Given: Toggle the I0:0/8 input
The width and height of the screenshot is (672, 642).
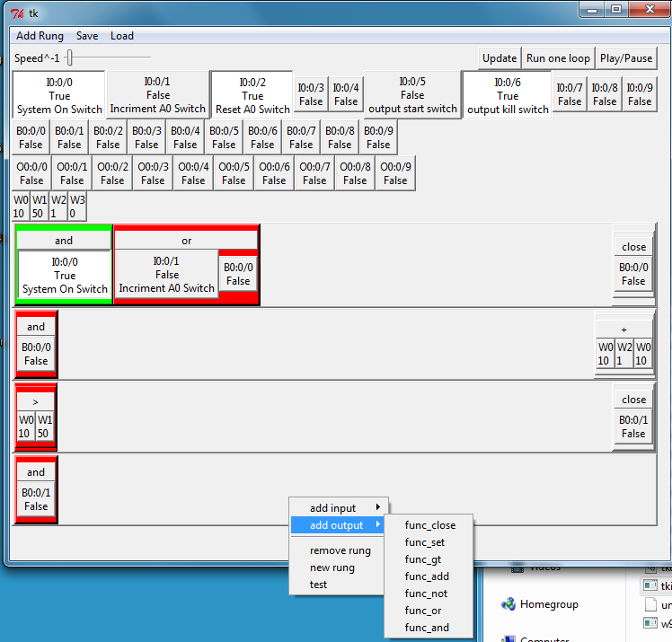Looking at the screenshot, I should pyautogui.click(x=605, y=94).
